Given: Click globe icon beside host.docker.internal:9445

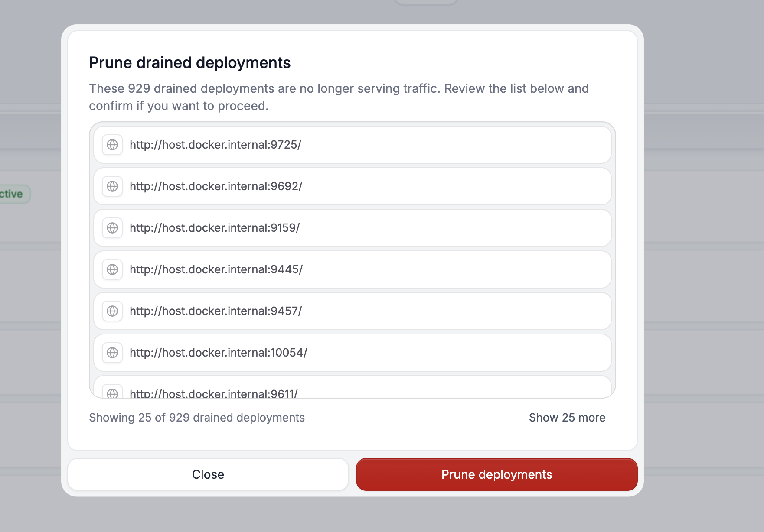Looking at the screenshot, I should (x=112, y=269).
